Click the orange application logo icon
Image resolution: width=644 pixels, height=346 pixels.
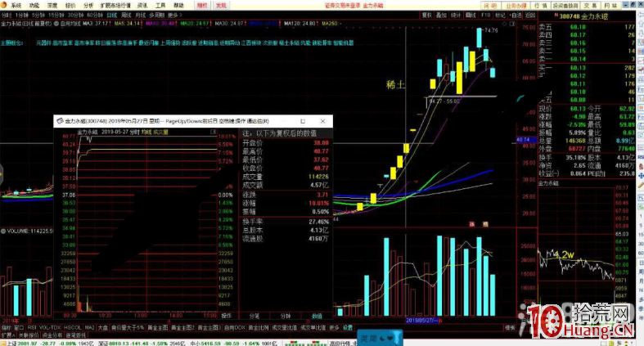[x=4, y=5]
